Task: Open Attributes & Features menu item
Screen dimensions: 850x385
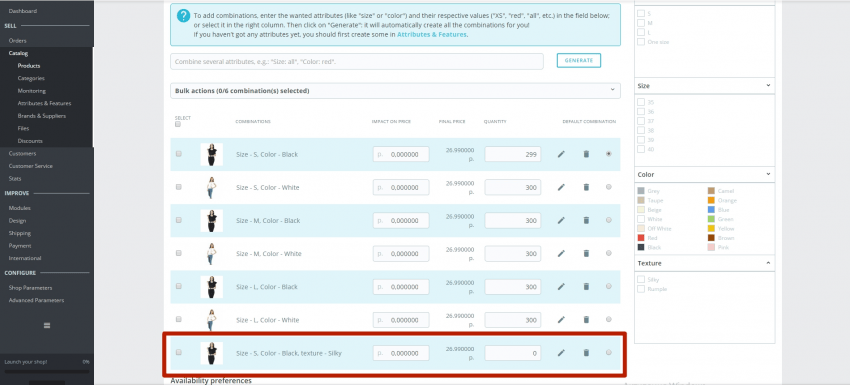Action: 44,103
